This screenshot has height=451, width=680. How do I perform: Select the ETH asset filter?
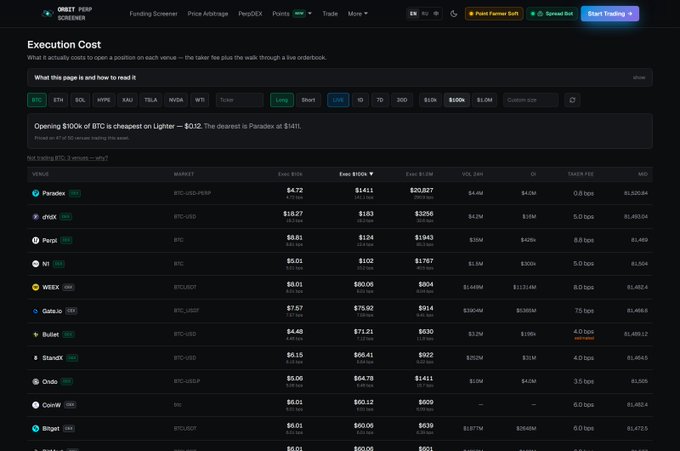pyautogui.click(x=58, y=100)
